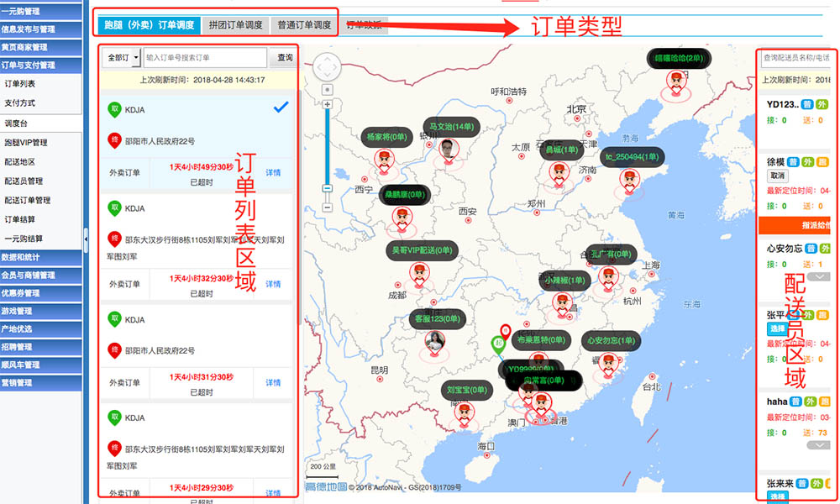
Task: Click the map zoom-out minus button
Action: point(327,207)
